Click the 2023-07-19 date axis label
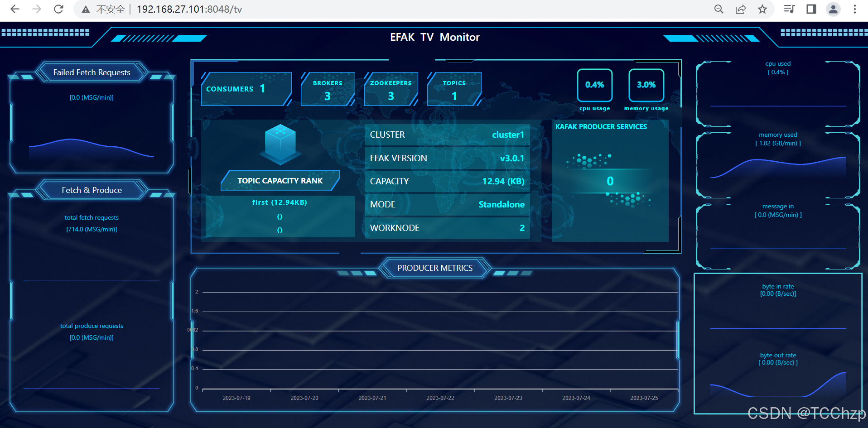Screen dimensions: 868x428 [236, 398]
